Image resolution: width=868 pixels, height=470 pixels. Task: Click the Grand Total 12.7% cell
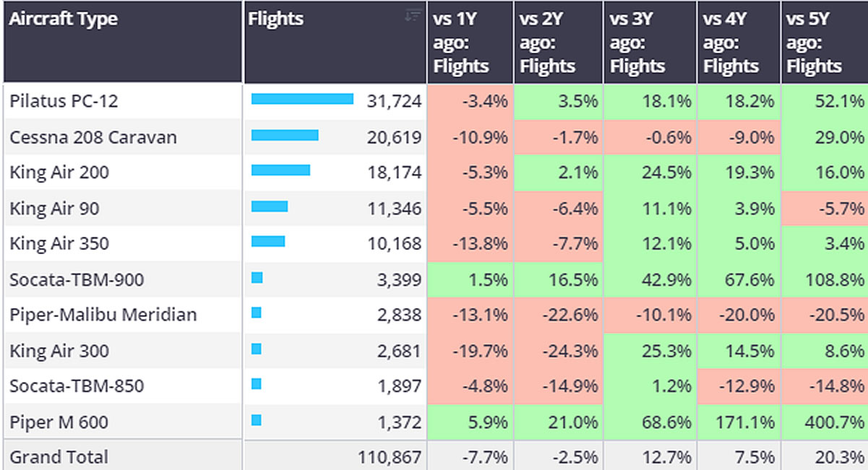[x=650, y=456]
